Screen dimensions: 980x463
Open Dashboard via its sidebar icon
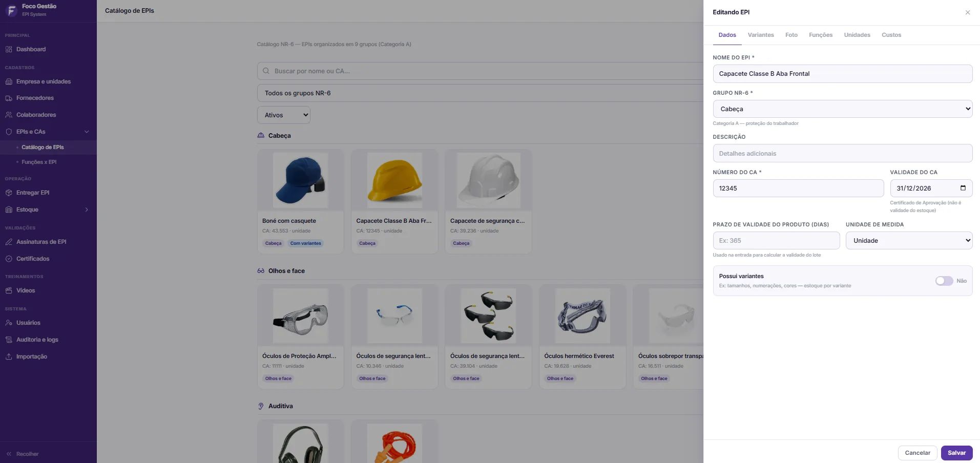click(9, 49)
